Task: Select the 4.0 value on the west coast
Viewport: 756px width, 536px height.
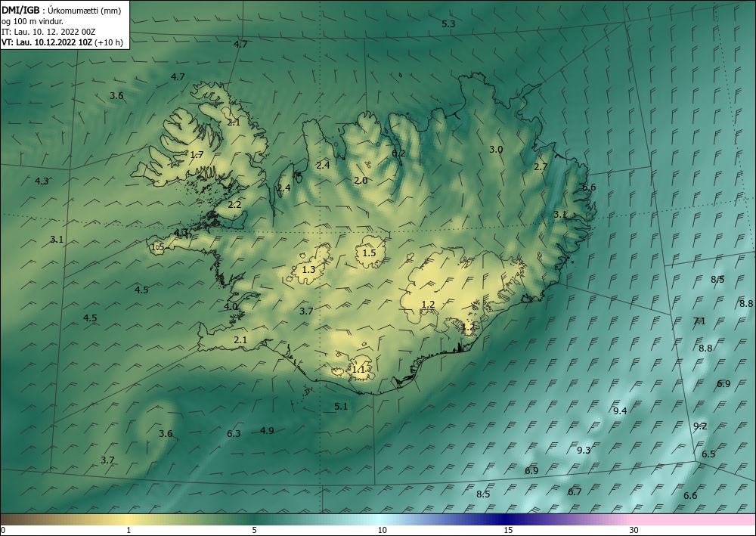Action: pyautogui.click(x=231, y=306)
